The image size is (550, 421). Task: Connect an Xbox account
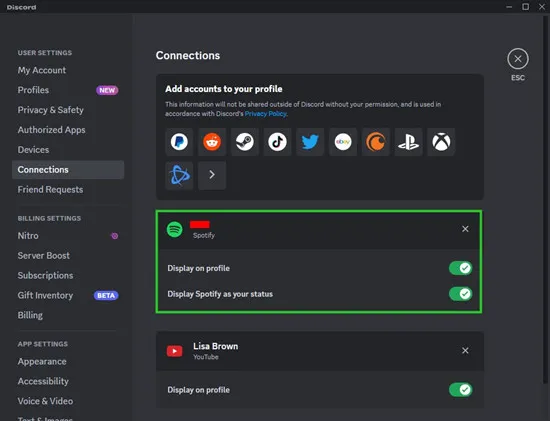441,142
